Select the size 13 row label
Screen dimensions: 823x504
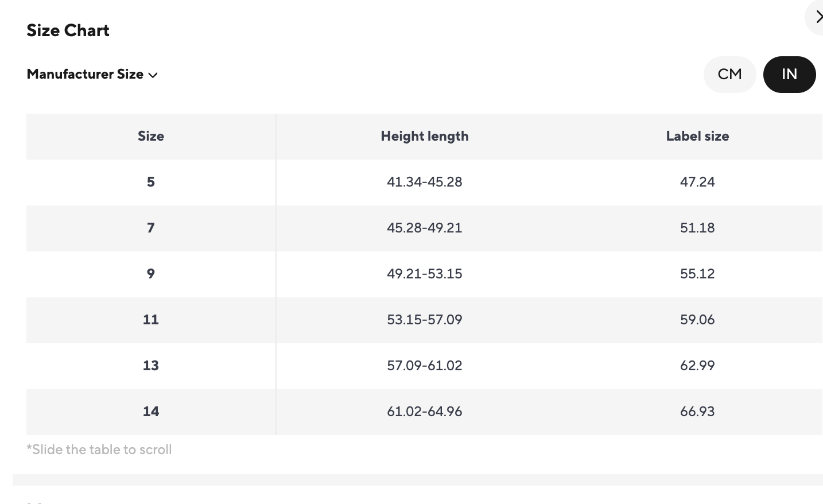151,366
